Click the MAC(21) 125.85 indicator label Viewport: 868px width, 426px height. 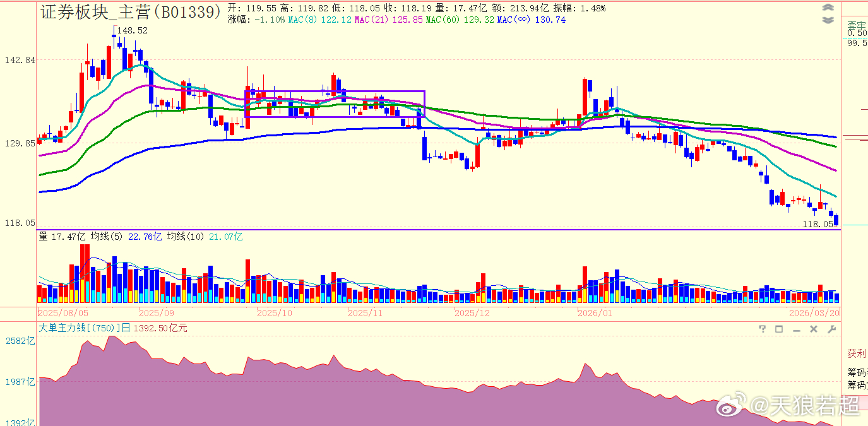pos(388,20)
